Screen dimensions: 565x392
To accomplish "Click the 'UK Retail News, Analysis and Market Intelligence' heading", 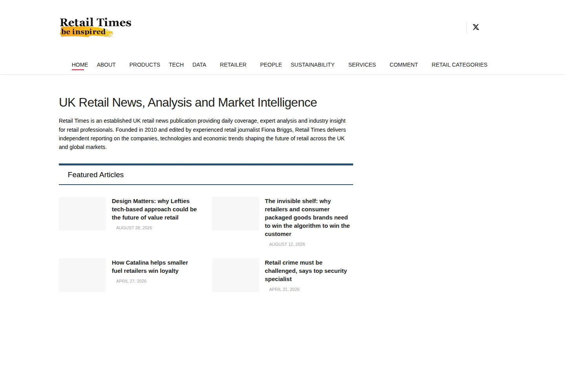I will click(188, 103).
